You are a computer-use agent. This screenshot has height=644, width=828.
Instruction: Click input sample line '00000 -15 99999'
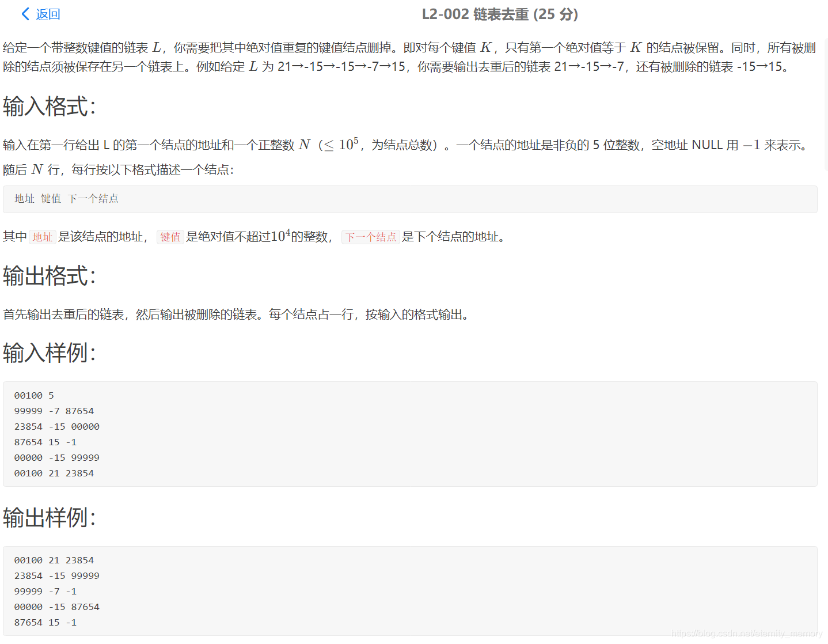57,458
